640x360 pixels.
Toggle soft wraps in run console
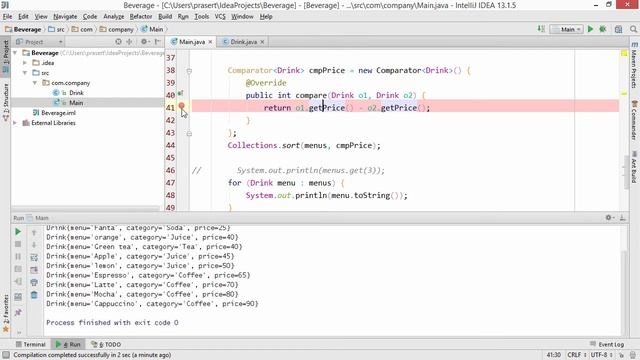(34, 257)
